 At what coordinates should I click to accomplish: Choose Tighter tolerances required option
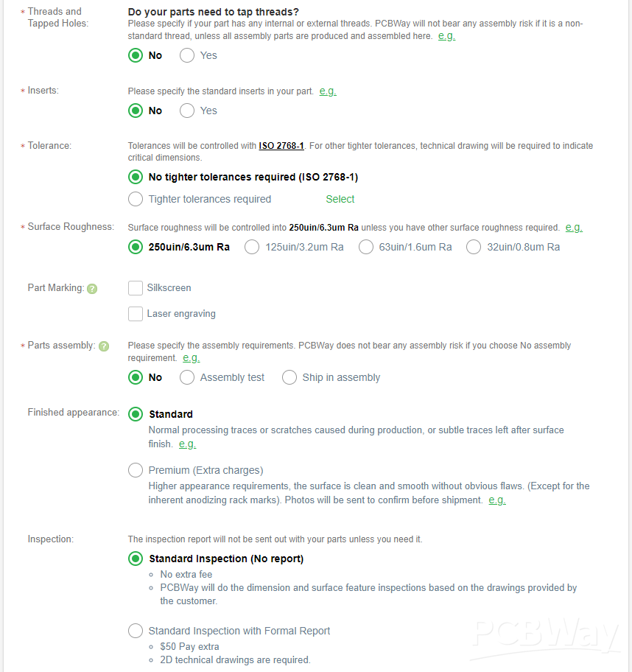(x=136, y=199)
